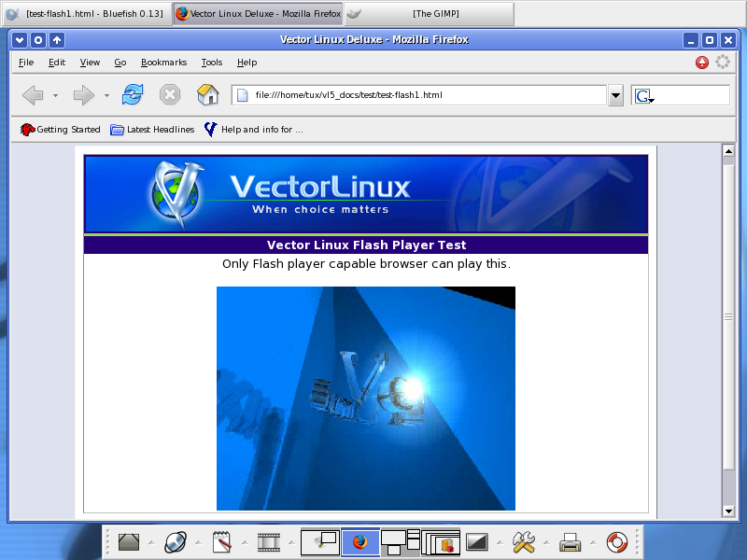The image size is (747, 560).
Task: Expand the Forward button history dropdown
Action: [106, 95]
